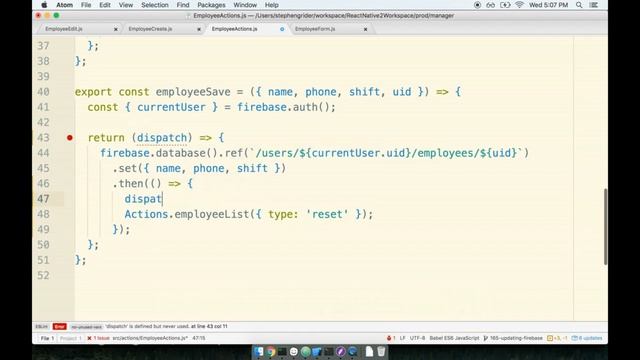Click the 'reset' string on line 48
The image size is (640, 360).
click(327, 214)
